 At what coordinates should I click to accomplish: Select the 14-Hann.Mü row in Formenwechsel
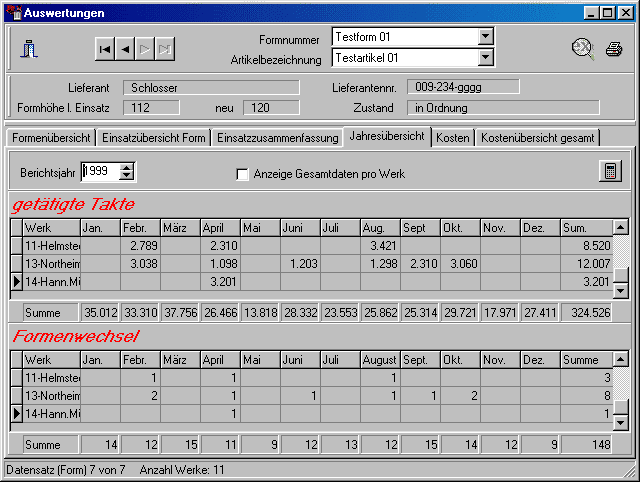tap(52, 414)
